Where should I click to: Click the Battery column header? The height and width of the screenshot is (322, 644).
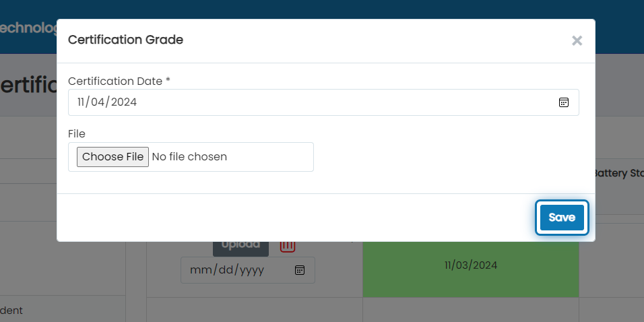click(x=619, y=173)
